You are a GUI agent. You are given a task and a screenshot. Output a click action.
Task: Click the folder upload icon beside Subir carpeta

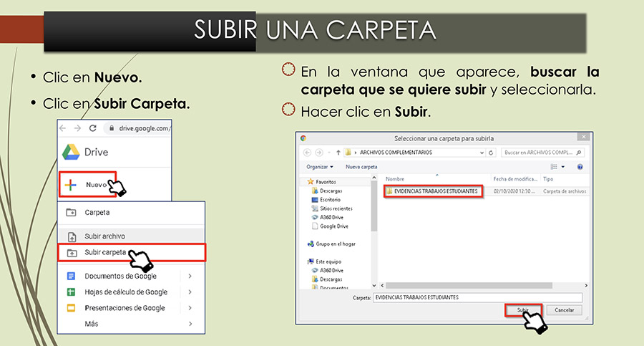pos(72,253)
